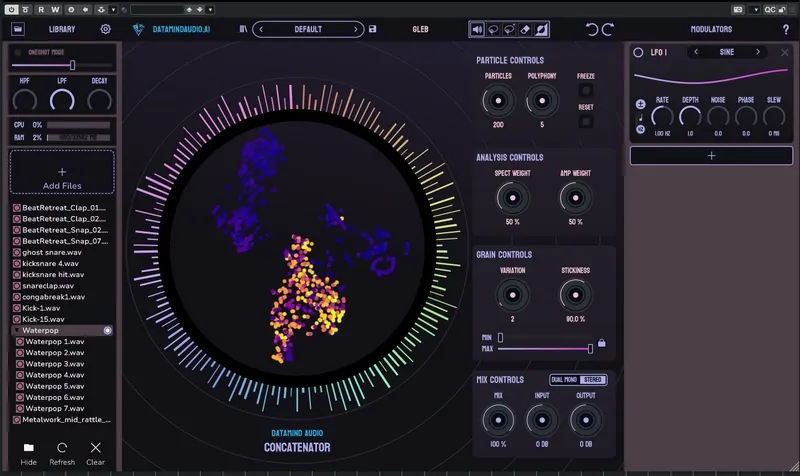Click the redo arrow icon
Viewport: 800px width, 476px height.
[x=609, y=30]
